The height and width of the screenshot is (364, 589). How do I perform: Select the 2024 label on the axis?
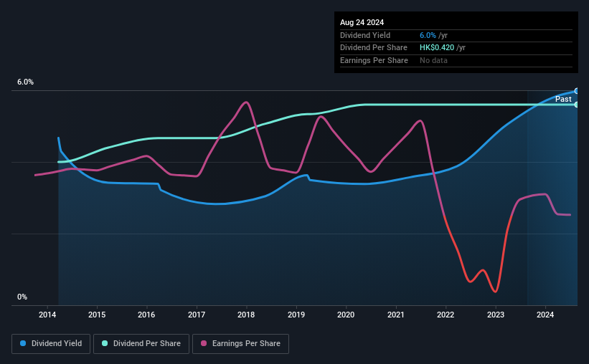545,315
